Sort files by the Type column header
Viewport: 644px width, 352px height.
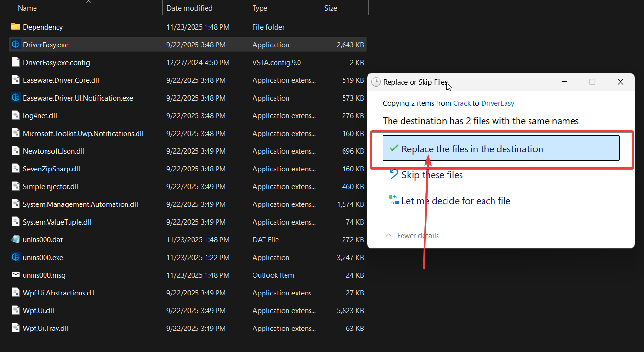tap(260, 8)
